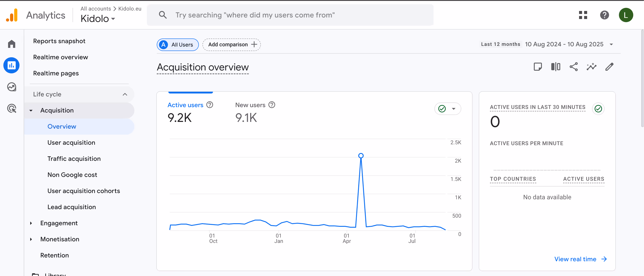The image size is (644, 276).
Task: Open the Advertising icon in the left rail
Action: tap(11, 108)
